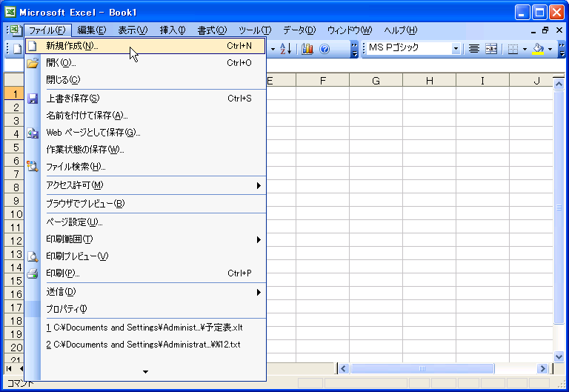Click the Open folder icon in menu
The height and width of the screenshot is (392, 569).
(x=33, y=63)
